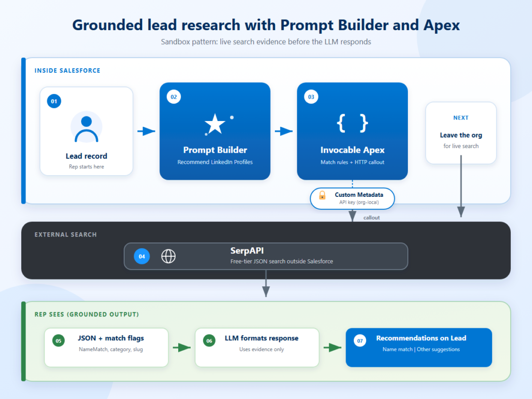Click the External Search section label

pyautogui.click(x=65, y=234)
